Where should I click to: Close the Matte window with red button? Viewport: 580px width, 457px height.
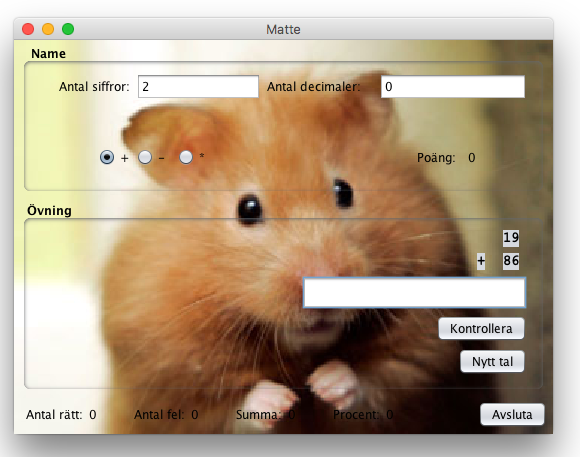click(x=28, y=29)
